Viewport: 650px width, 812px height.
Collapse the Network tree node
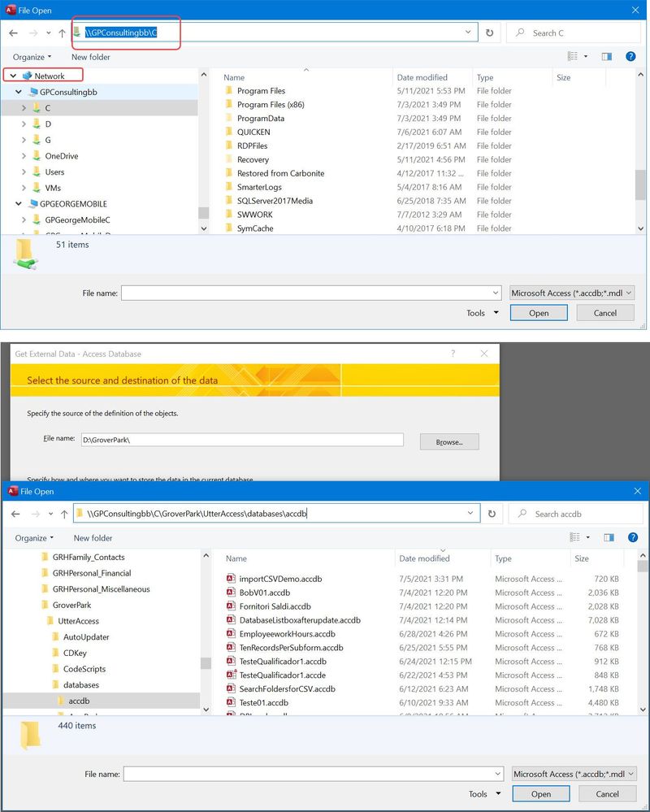pyautogui.click(x=14, y=76)
